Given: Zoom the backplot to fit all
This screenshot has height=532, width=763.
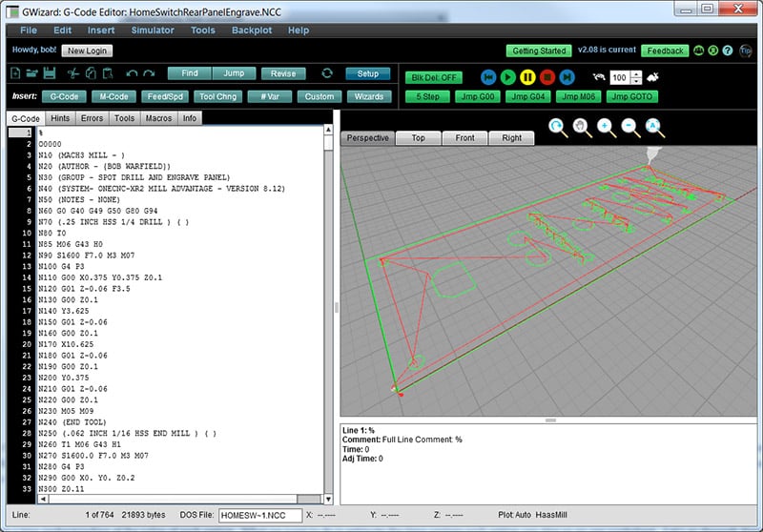Looking at the screenshot, I should click(654, 128).
